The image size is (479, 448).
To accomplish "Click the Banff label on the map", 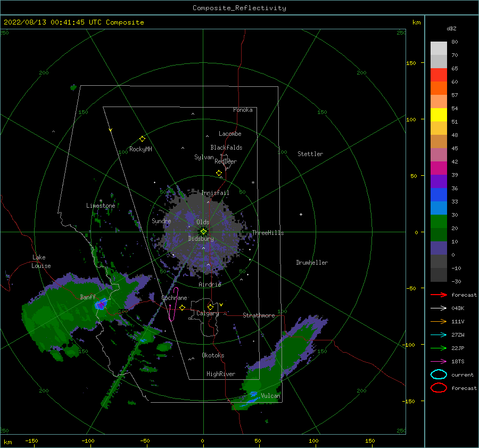I will pos(88,297).
